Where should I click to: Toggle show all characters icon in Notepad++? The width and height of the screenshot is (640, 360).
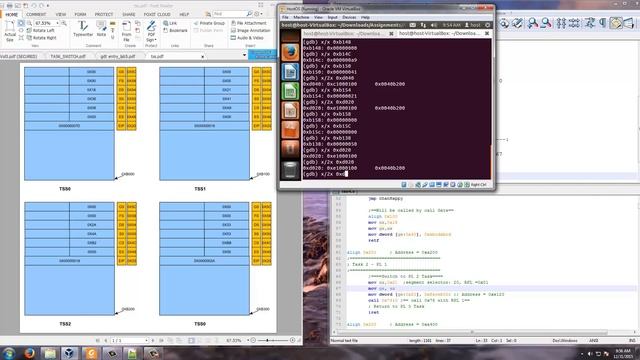point(602,23)
